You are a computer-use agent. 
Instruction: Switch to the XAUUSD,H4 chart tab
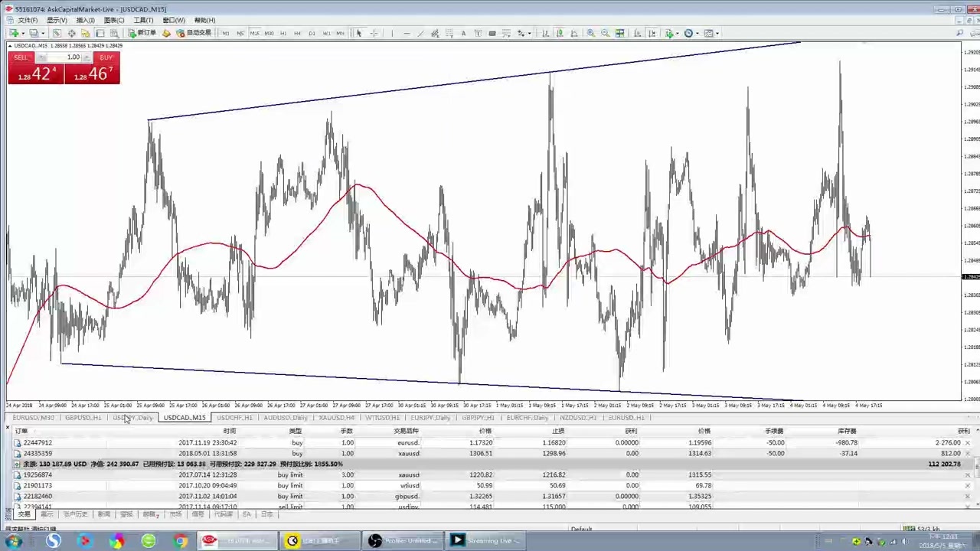pos(336,418)
